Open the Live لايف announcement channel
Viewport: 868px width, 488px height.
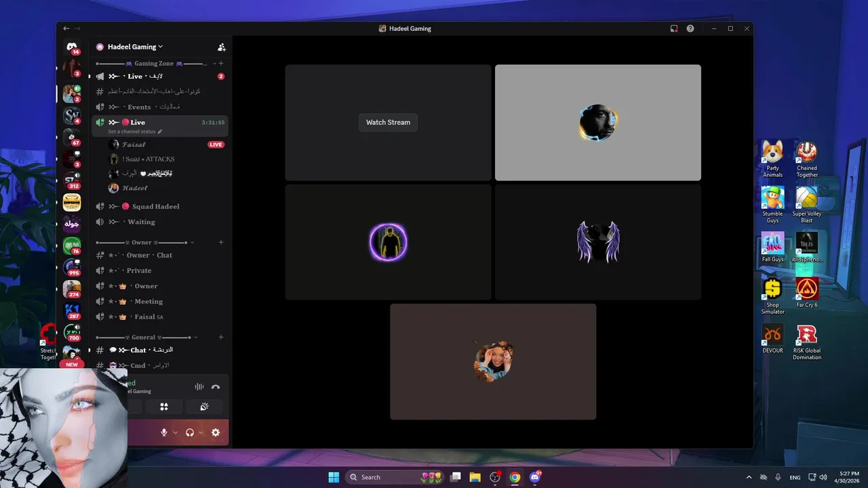click(159, 76)
